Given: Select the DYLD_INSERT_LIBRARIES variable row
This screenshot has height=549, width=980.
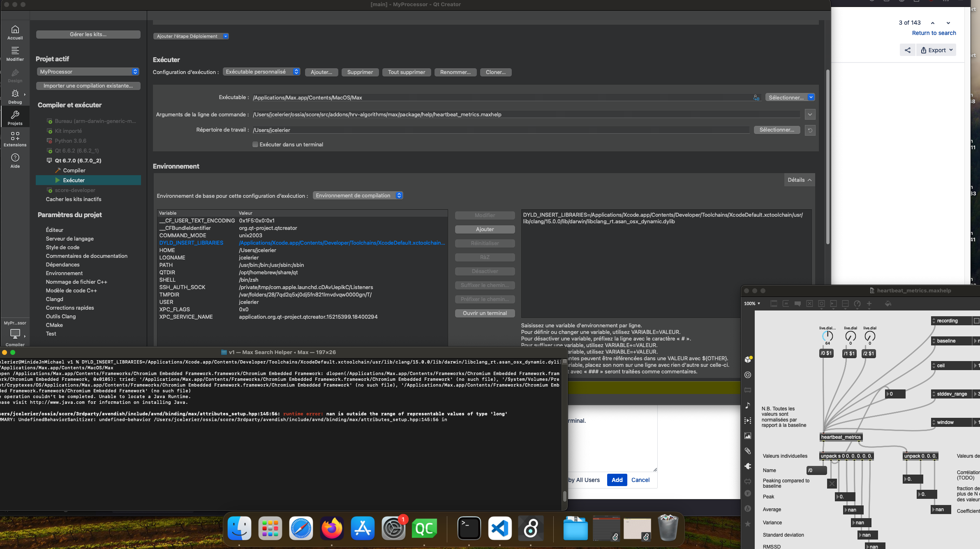Looking at the screenshot, I should (x=302, y=243).
